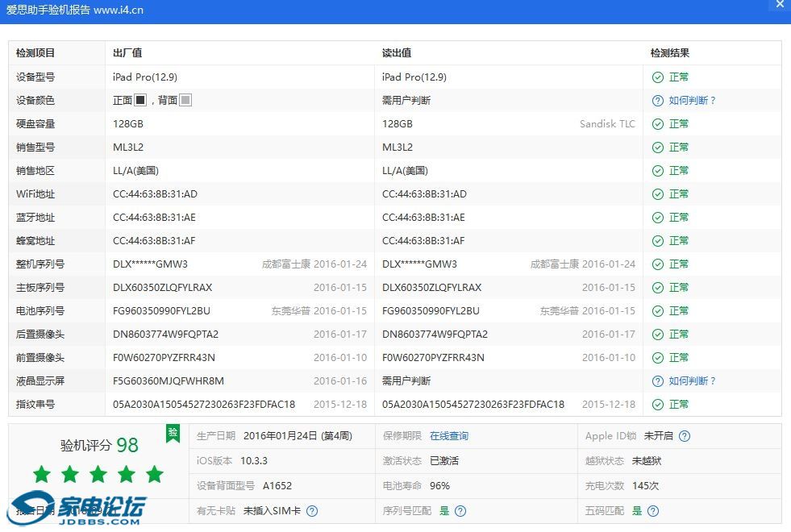The width and height of the screenshot is (791, 532).
Task: Click the 验机评分 98 score
Action: tap(99, 445)
